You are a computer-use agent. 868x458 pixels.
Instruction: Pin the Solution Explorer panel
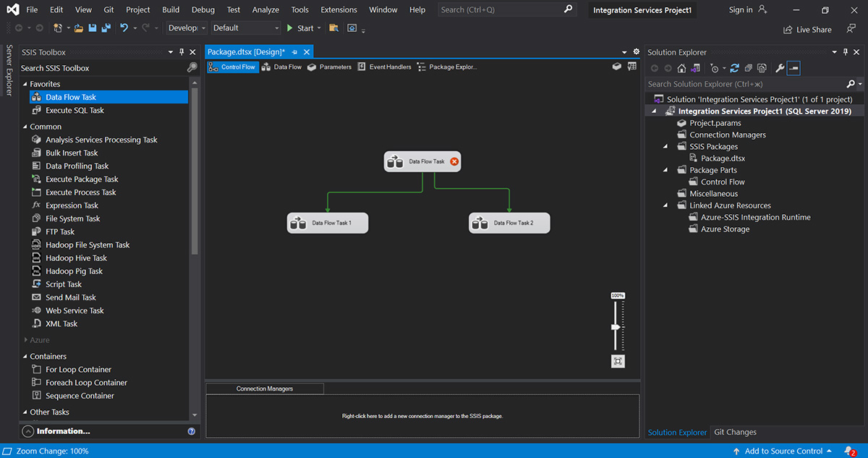846,52
